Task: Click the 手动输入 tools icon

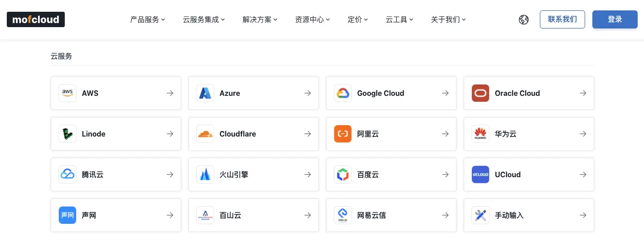Action: coord(481,215)
